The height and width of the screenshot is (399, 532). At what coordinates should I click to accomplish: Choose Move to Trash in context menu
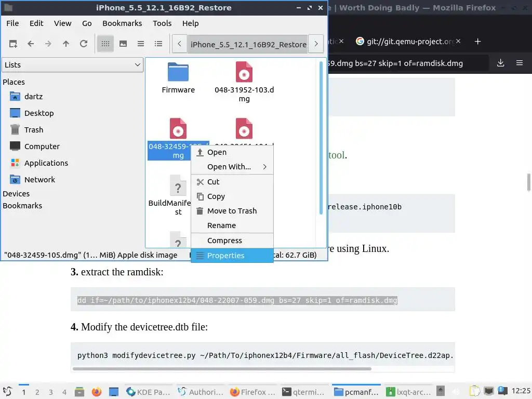click(x=232, y=211)
